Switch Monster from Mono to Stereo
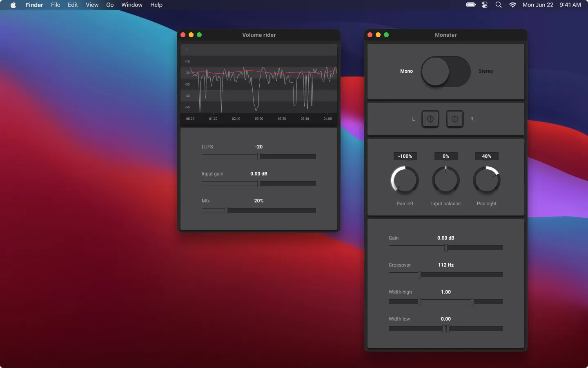The image size is (588, 368). point(445,72)
